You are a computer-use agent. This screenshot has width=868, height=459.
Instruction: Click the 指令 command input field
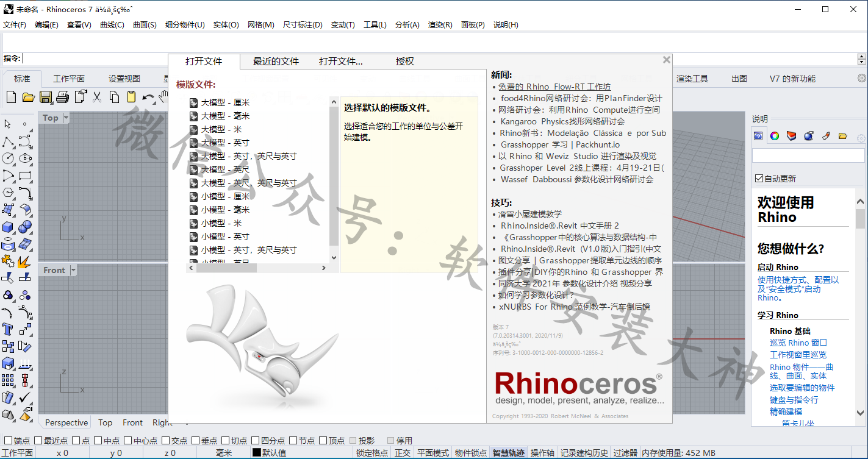(439, 59)
